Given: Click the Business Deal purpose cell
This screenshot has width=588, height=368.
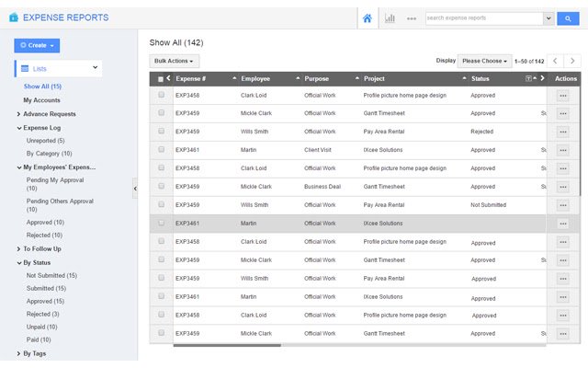Looking at the screenshot, I should click(x=322, y=187).
